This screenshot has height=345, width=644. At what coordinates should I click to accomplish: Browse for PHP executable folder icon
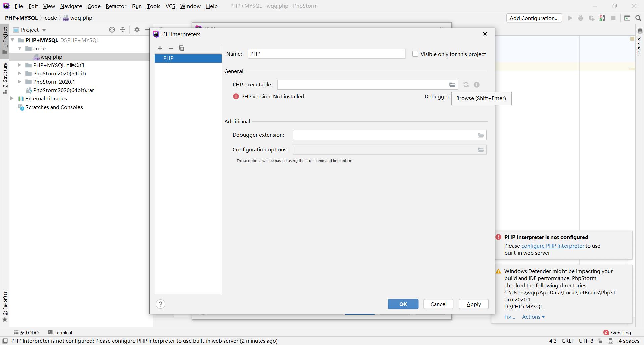click(452, 85)
